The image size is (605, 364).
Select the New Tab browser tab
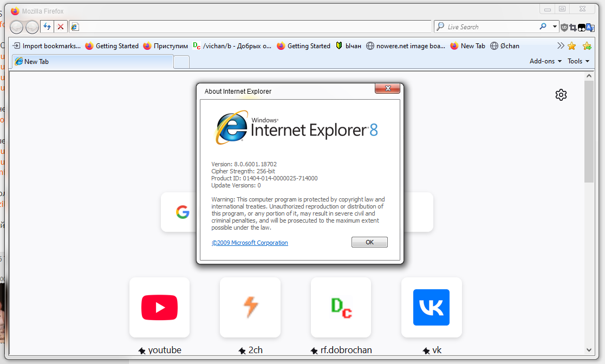(93, 62)
